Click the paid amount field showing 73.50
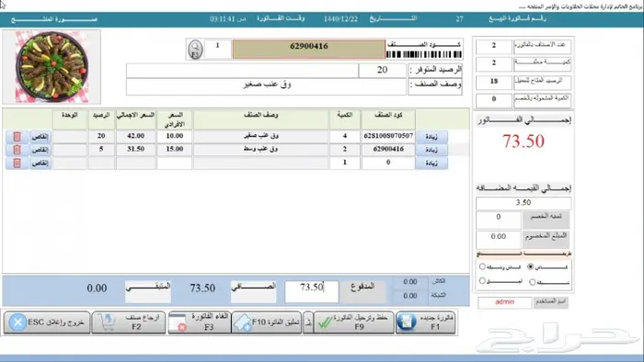644x362 pixels. coord(311,291)
